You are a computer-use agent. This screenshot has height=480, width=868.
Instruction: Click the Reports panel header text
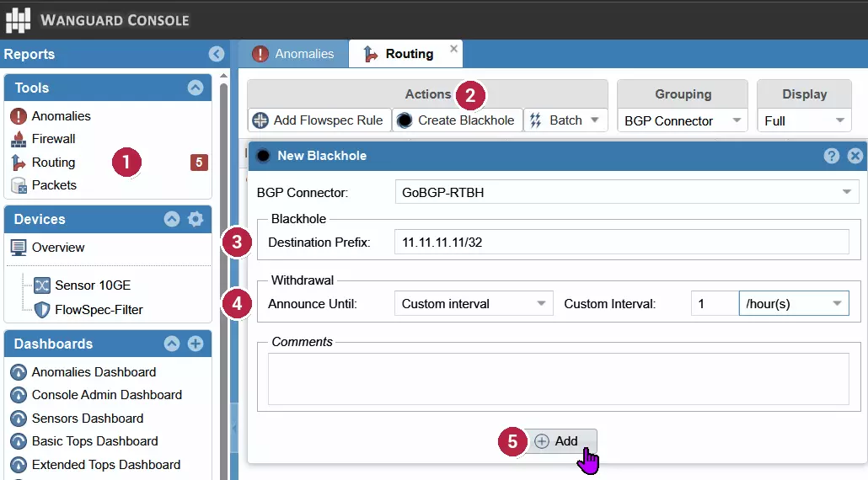coord(29,54)
